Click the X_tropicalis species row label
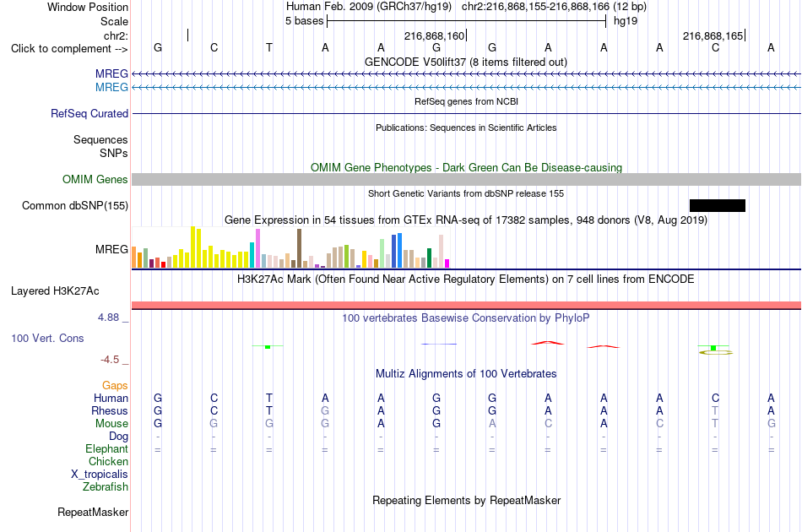The height and width of the screenshot is (532, 802). pyautogui.click(x=100, y=475)
